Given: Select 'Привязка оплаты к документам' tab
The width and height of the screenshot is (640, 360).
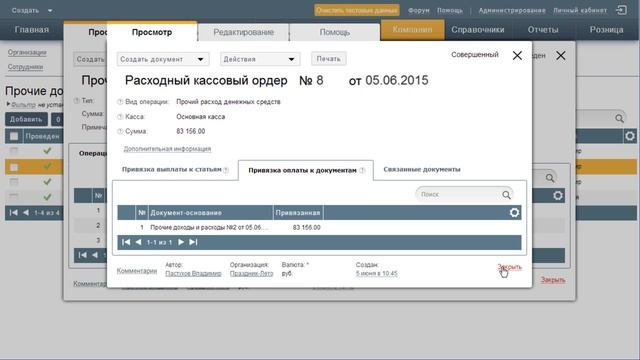Looking at the screenshot, I should click(302, 170).
